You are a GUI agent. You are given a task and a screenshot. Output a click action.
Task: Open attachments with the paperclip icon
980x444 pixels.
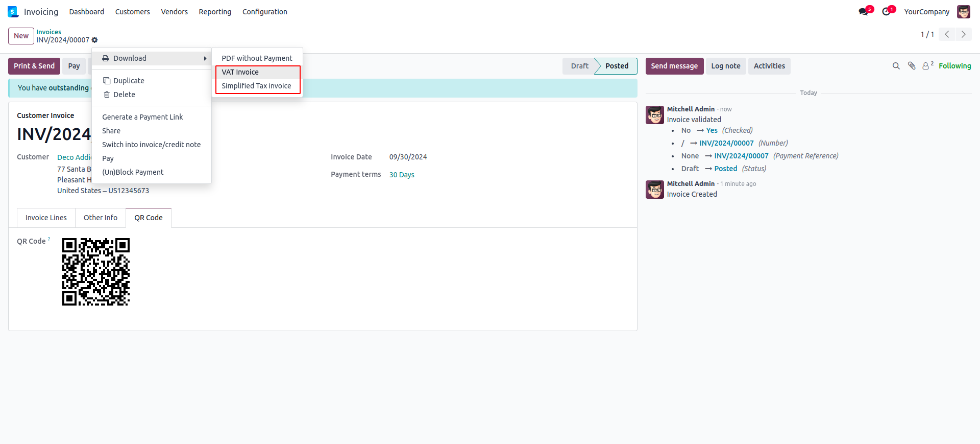pos(912,66)
